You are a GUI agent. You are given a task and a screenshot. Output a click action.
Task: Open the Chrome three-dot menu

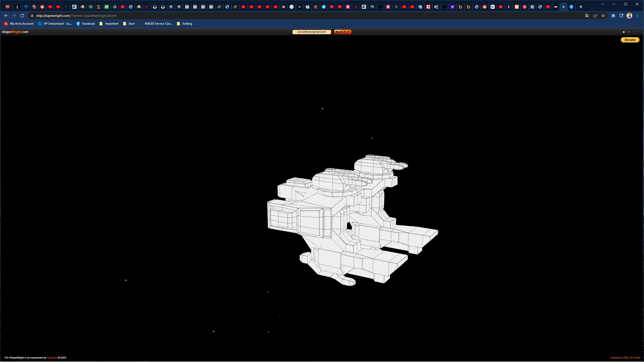(x=637, y=16)
